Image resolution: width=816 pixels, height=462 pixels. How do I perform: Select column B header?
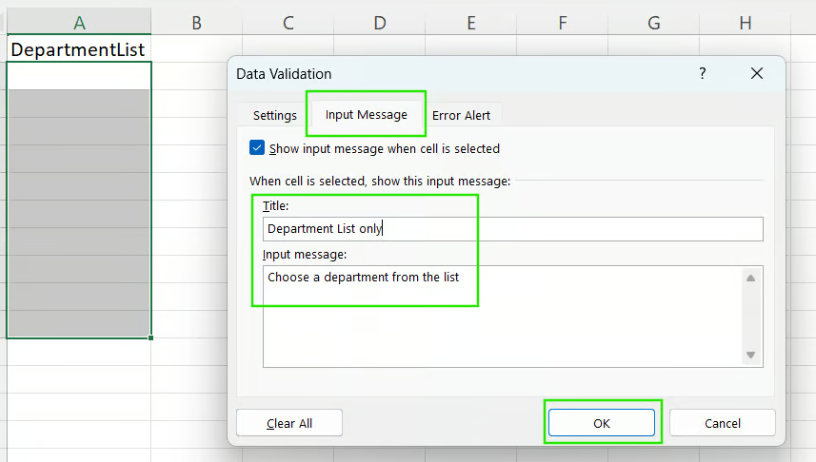(x=196, y=22)
